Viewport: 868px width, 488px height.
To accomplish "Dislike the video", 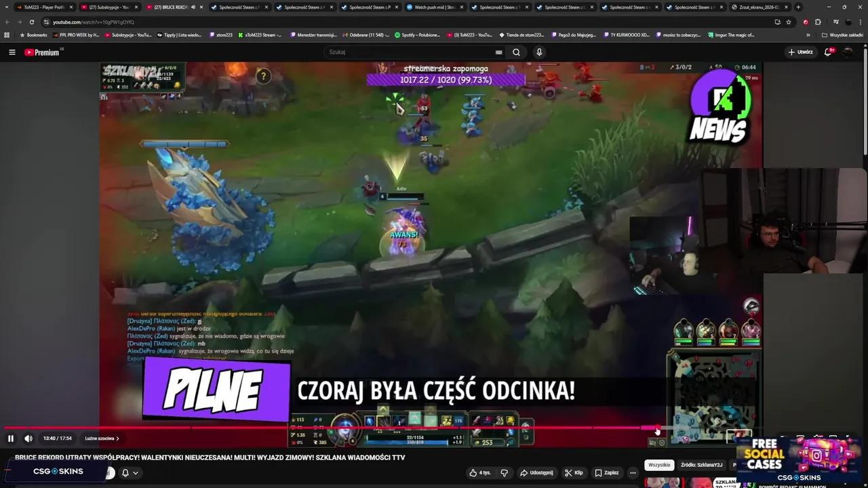I will click(x=504, y=472).
